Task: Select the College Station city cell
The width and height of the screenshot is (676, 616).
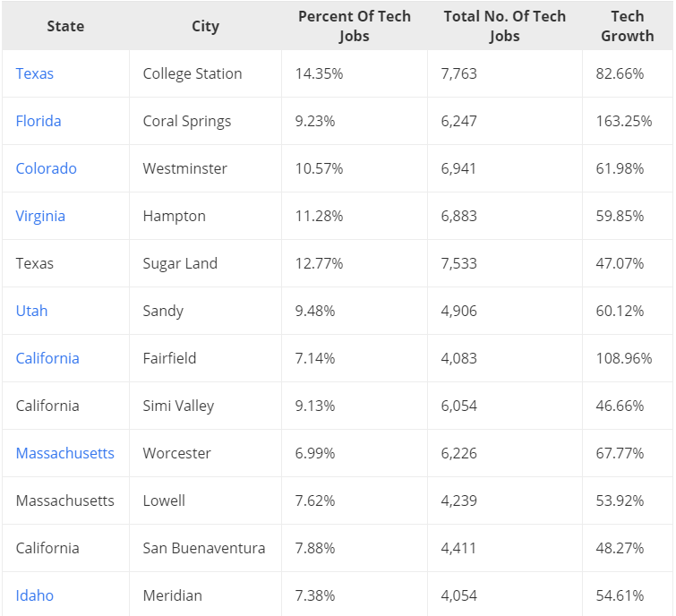Action: pos(193,73)
